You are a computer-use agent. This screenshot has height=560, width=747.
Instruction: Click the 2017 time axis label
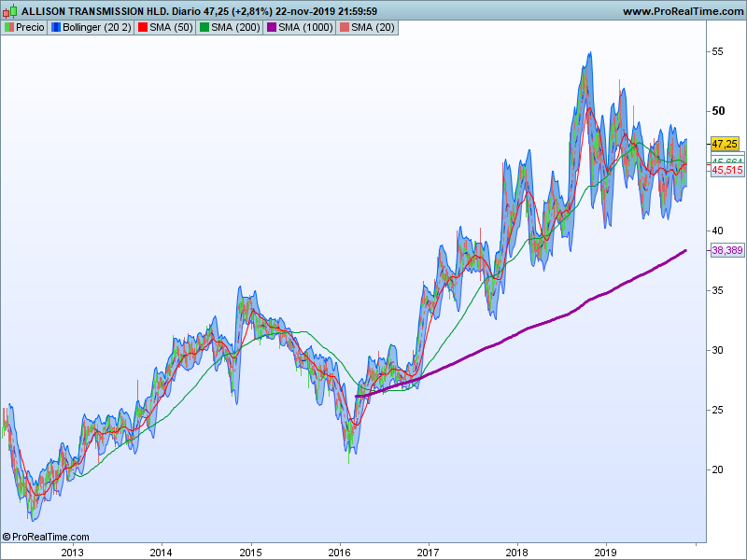tap(429, 553)
